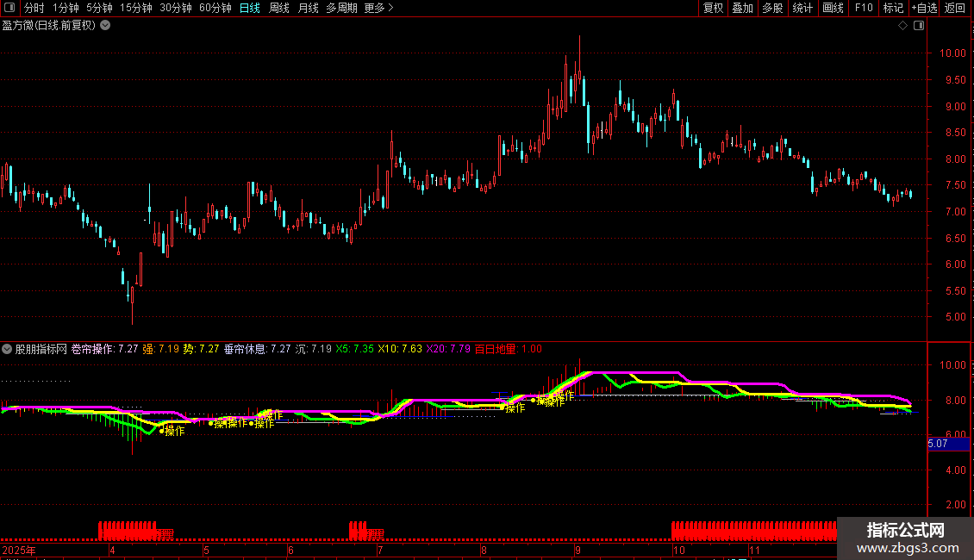Click the diamond icon above main chart
This screenshot has height=560, width=974.
point(903,26)
